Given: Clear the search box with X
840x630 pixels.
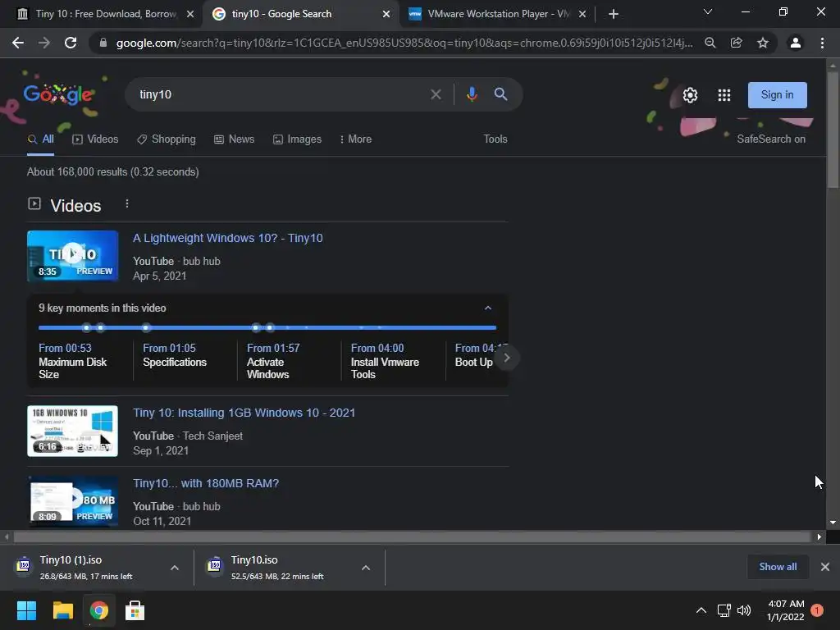Looking at the screenshot, I should [436, 94].
